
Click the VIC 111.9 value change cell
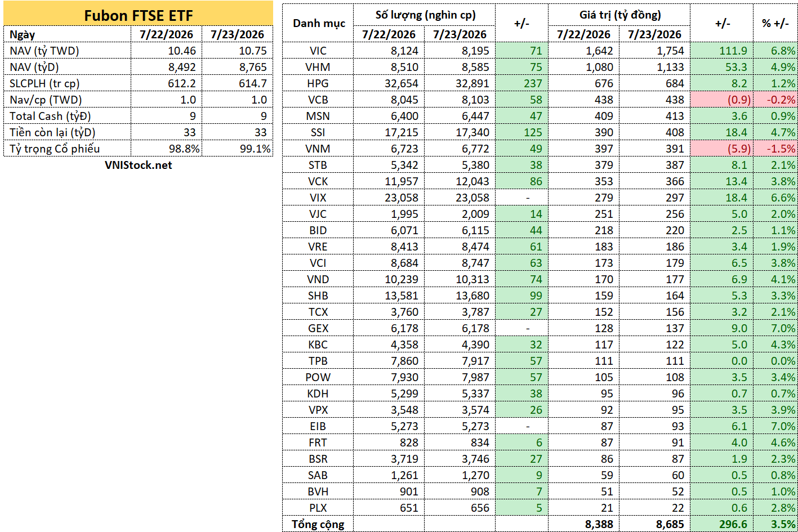(722, 51)
